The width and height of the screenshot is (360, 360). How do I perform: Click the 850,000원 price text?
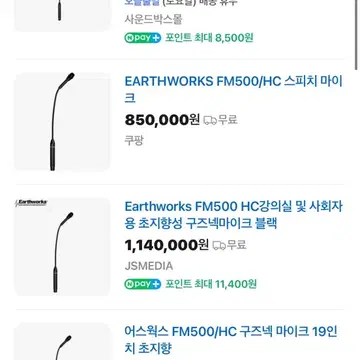[162, 120]
